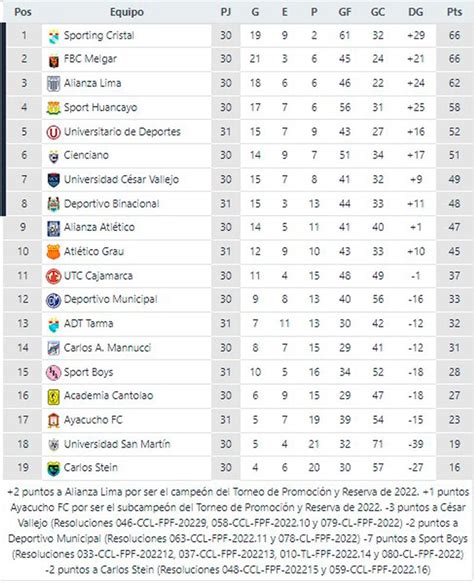Click the Sport Boys pink crest
The image size is (474, 583).
pyautogui.click(x=54, y=373)
